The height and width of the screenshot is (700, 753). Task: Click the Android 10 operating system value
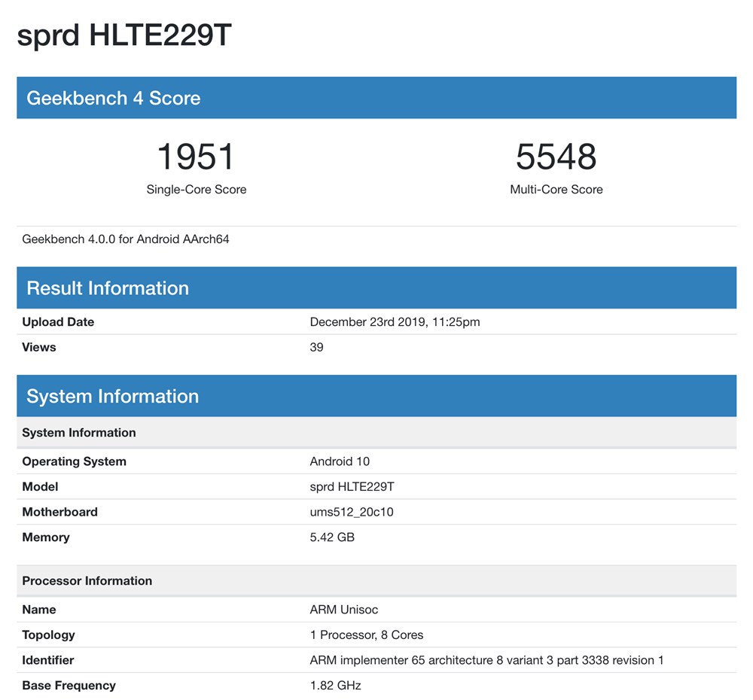point(340,461)
